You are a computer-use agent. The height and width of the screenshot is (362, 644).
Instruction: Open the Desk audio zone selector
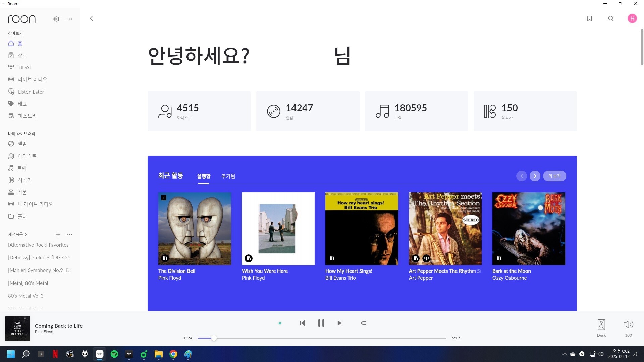601,328
